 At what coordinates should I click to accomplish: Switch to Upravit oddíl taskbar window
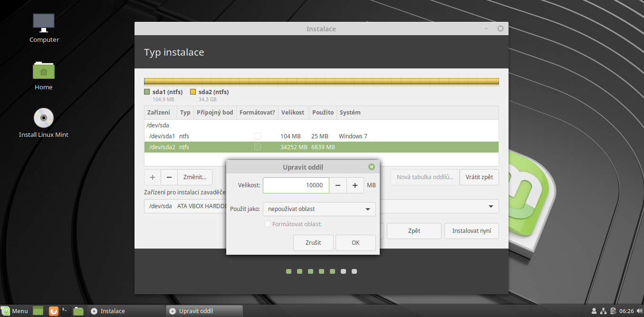coord(204,311)
